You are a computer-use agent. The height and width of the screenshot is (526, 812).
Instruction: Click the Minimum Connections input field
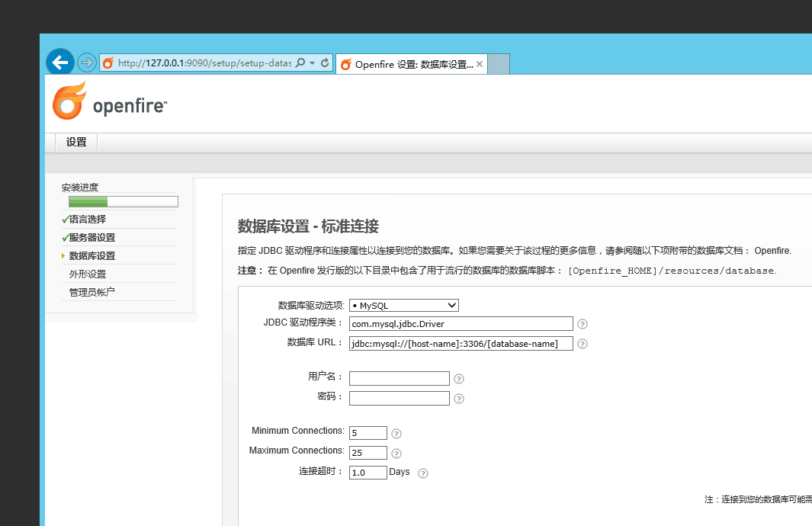[x=368, y=433]
